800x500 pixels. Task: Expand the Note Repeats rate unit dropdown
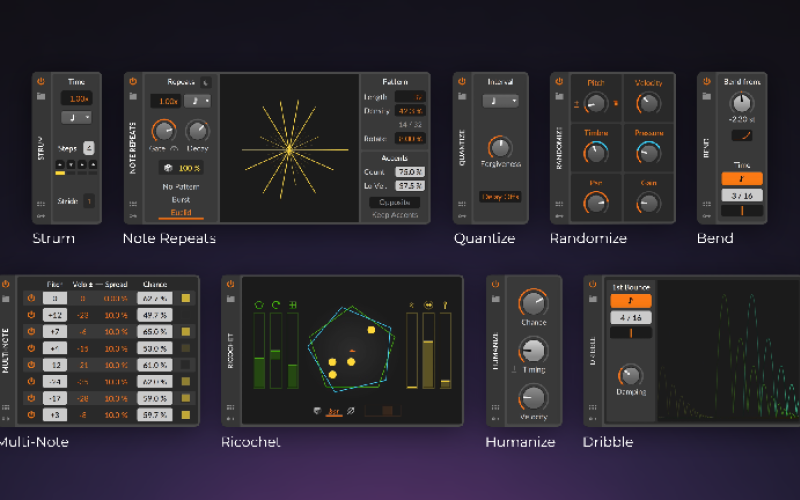(x=200, y=101)
